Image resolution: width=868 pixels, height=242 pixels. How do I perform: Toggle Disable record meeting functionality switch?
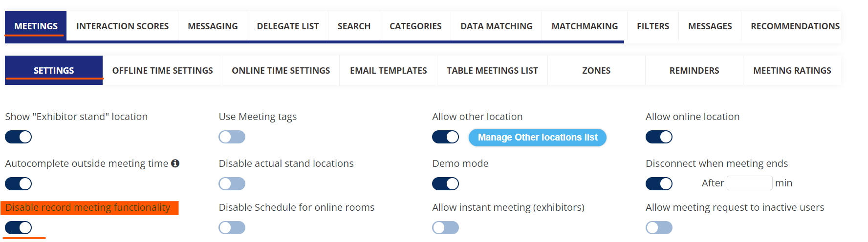click(x=19, y=228)
